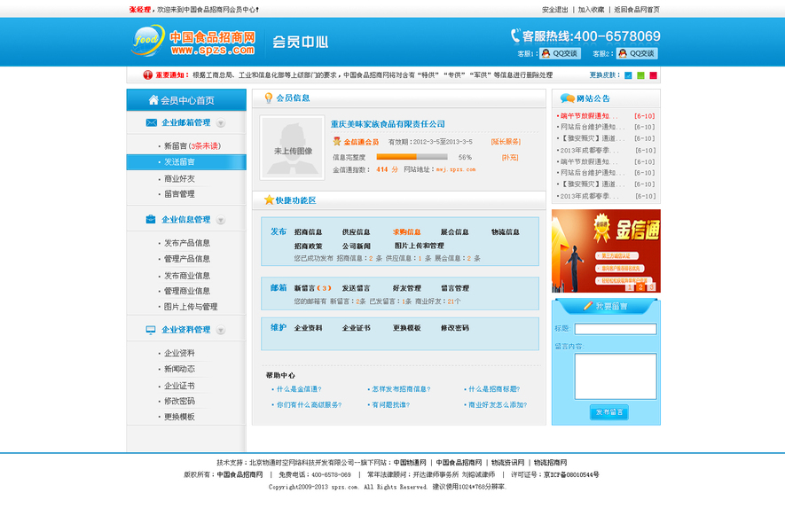Click 修改密码 in 维护 quick area
Screen dimensions: 785x532
tap(454, 328)
